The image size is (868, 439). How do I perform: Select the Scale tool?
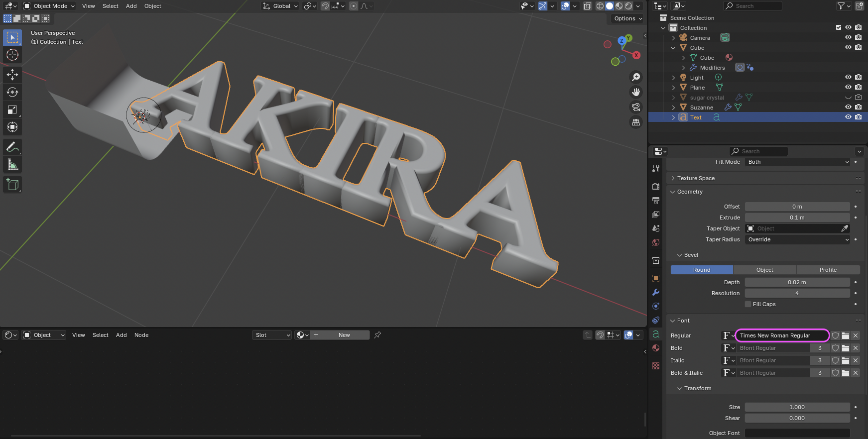(12, 110)
